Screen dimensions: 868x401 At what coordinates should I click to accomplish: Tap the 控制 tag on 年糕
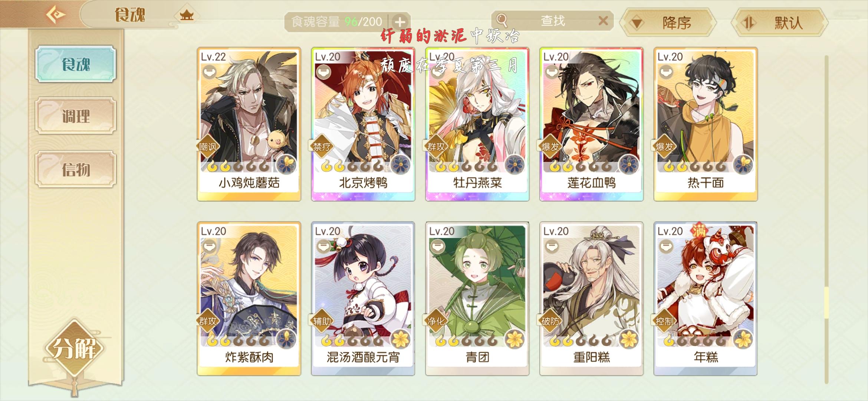click(x=664, y=321)
